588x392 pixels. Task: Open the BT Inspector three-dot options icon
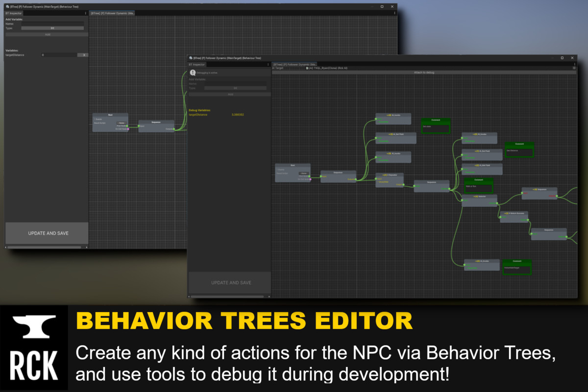[x=267, y=64]
